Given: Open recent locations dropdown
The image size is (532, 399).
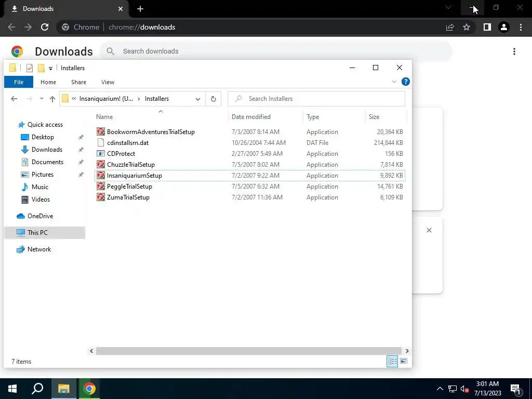Looking at the screenshot, I should coord(42,99).
